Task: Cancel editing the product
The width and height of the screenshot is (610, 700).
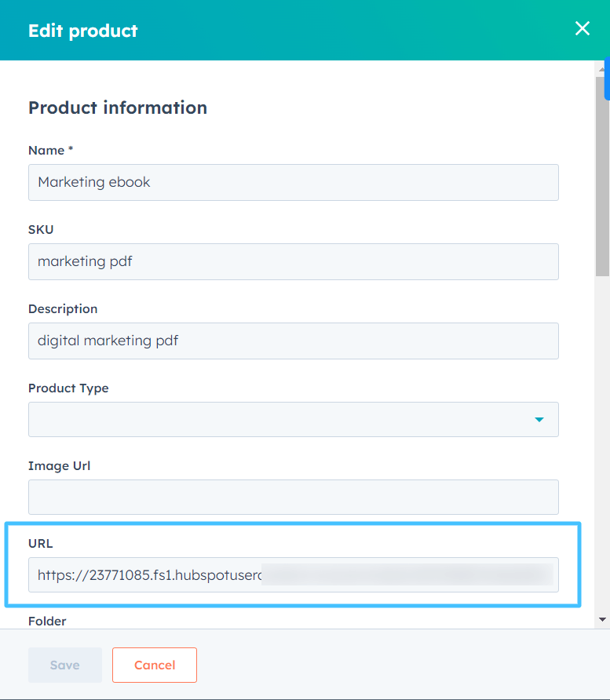Action: (154, 665)
